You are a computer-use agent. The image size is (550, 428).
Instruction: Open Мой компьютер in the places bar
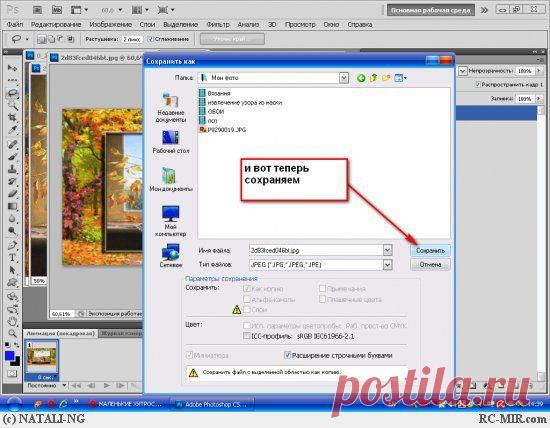click(170, 221)
